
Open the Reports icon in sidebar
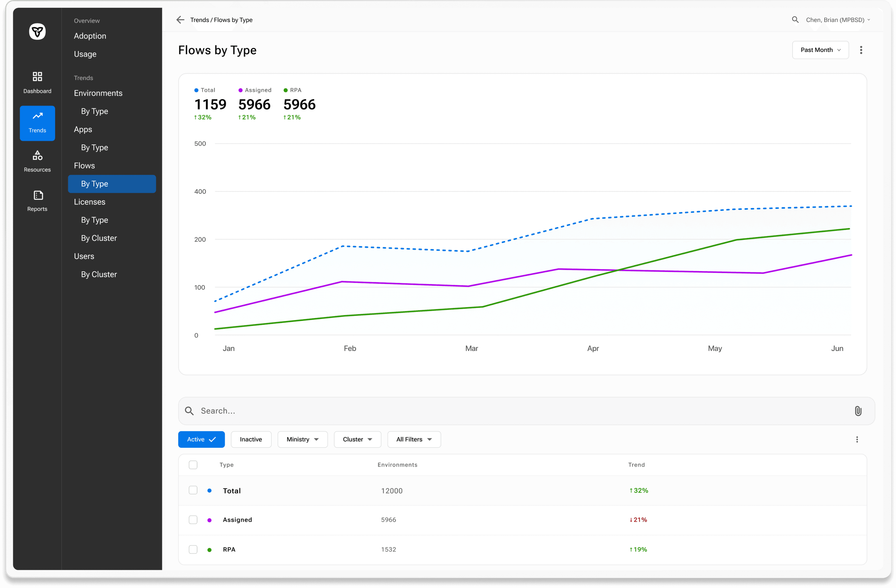(38, 195)
